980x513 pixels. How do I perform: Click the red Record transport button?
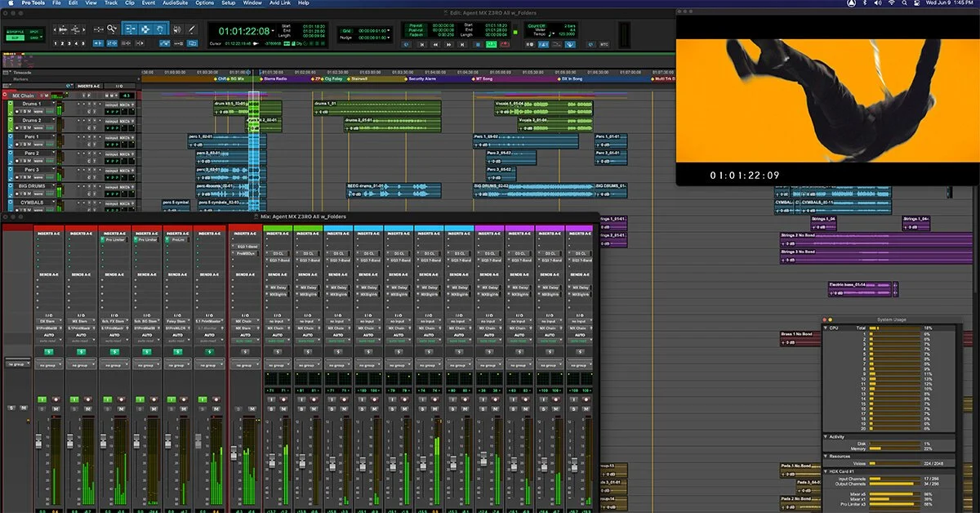click(505, 44)
